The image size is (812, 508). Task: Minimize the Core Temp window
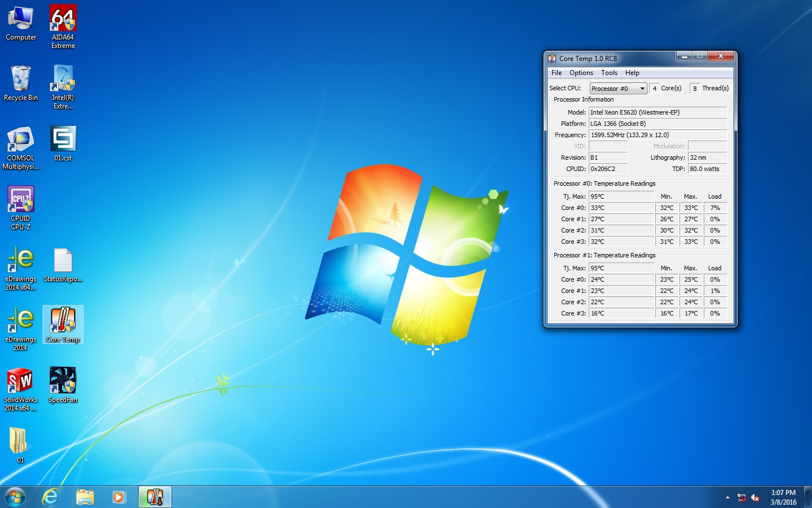pyautogui.click(x=684, y=56)
